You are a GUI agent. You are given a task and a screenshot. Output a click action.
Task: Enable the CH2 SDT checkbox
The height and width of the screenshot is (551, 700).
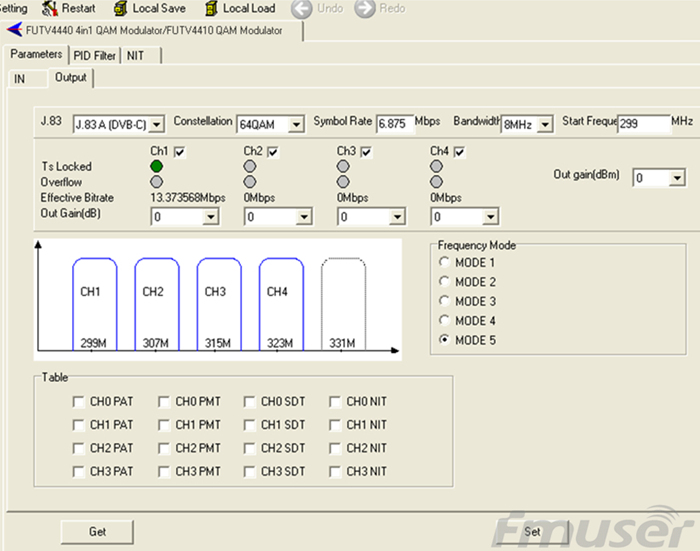click(250, 448)
